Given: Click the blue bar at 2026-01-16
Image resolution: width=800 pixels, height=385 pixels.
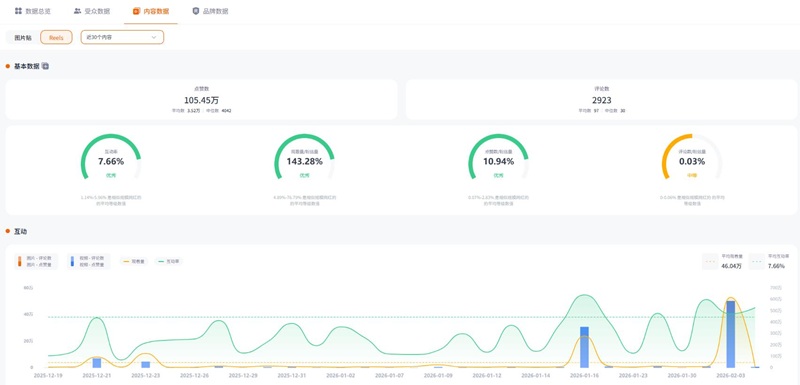Looking at the screenshot, I should [584, 347].
